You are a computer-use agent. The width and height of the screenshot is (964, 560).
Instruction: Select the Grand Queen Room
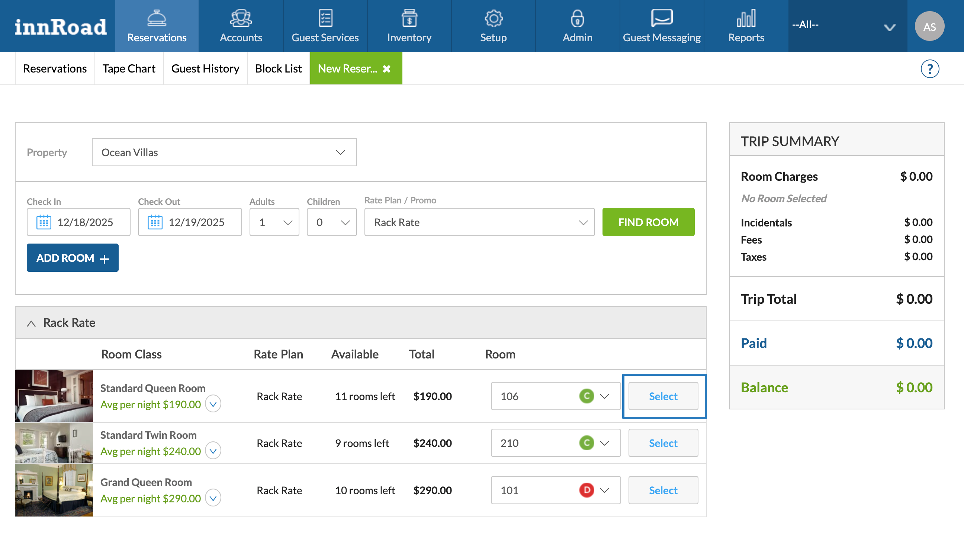coord(662,490)
